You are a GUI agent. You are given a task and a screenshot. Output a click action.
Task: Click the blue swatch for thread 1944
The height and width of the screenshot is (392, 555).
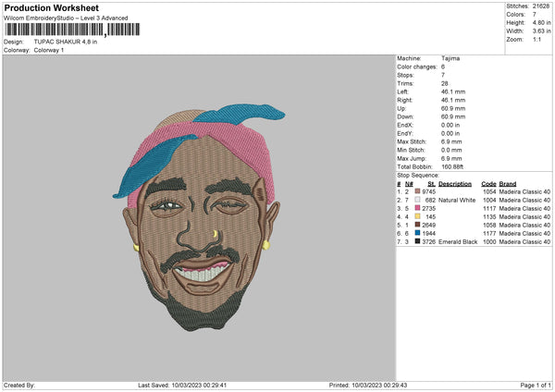pyautogui.click(x=417, y=233)
